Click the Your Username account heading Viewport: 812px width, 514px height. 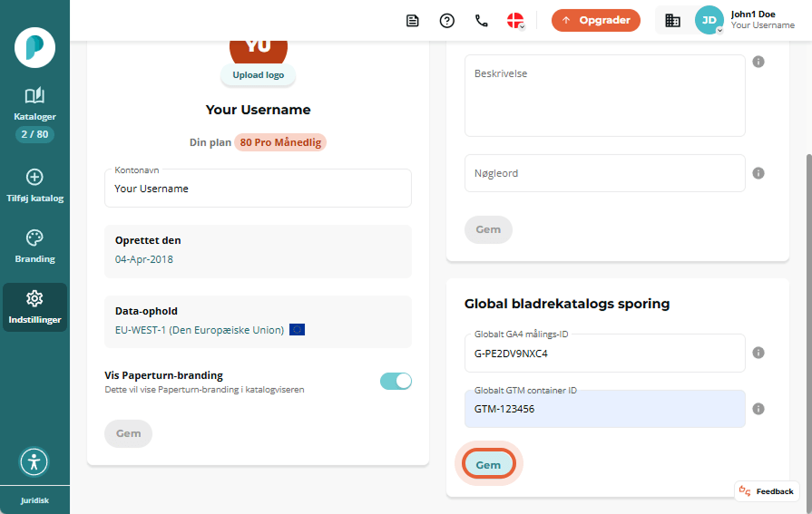[x=258, y=110]
